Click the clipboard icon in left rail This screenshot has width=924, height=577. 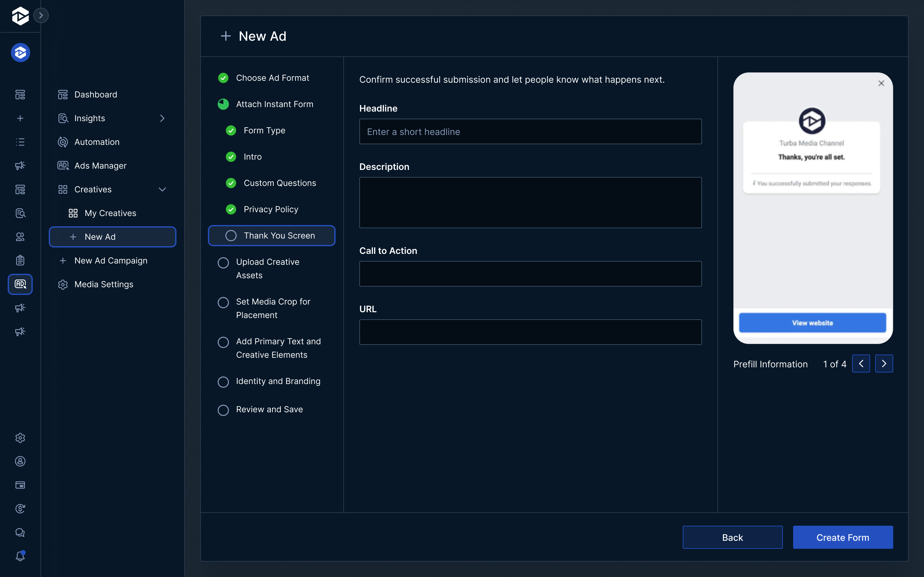20,260
